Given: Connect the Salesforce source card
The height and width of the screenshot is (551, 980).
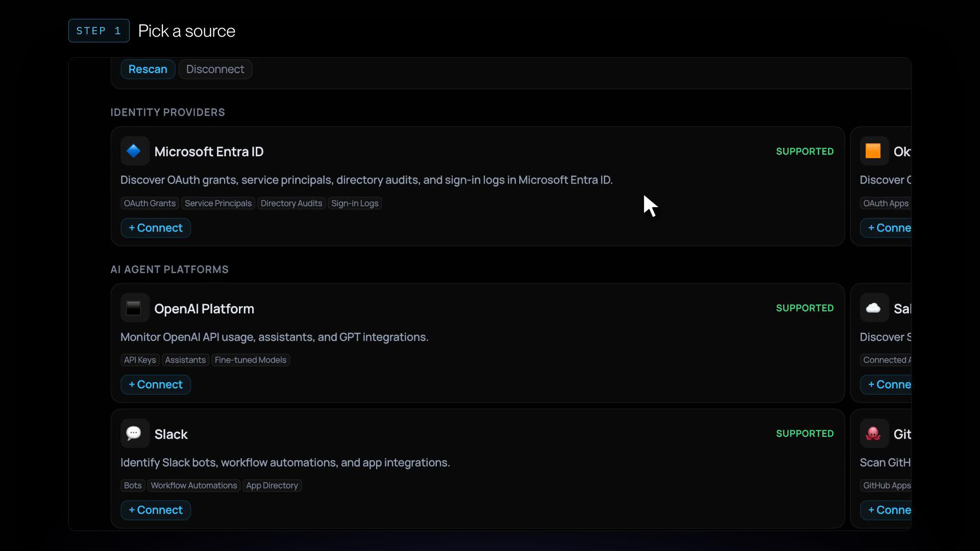Looking at the screenshot, I should click(886, 384).
